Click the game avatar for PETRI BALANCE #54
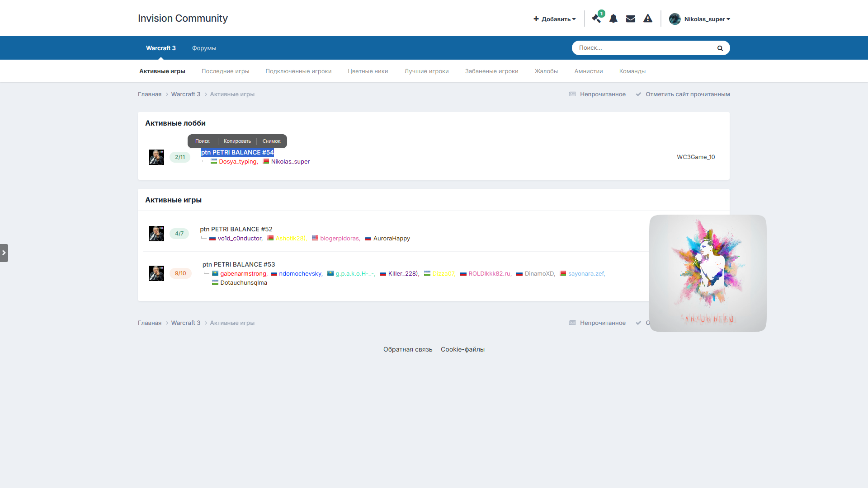 pos(156,157)
